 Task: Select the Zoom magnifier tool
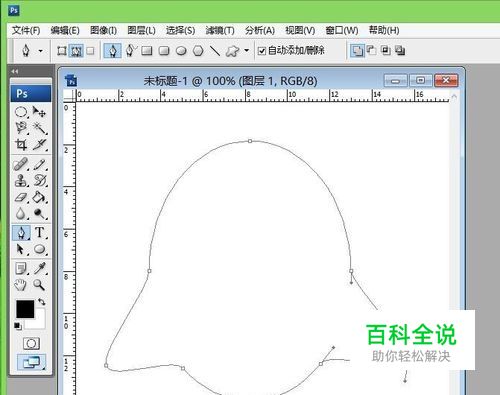click(x=39, y=285)
